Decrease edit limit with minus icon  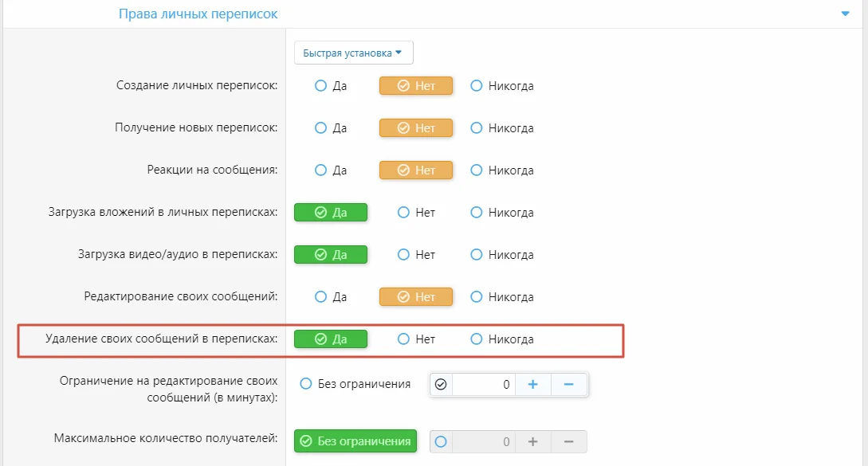tap(568, 384)
